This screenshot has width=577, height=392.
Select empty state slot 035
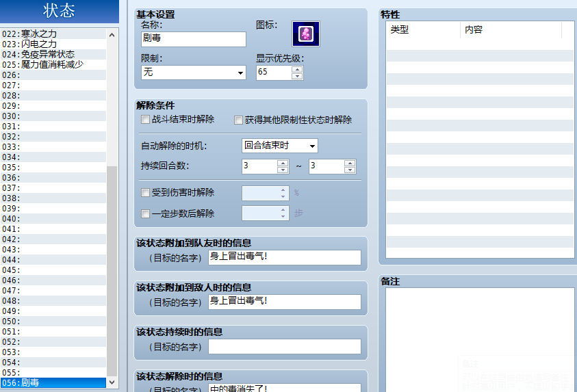point(53,168)
